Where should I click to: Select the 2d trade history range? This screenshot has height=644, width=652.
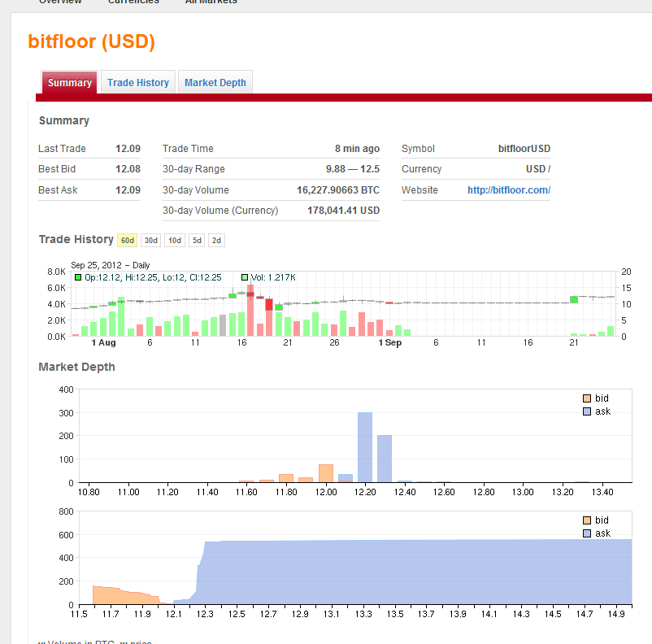coord(216,241)
